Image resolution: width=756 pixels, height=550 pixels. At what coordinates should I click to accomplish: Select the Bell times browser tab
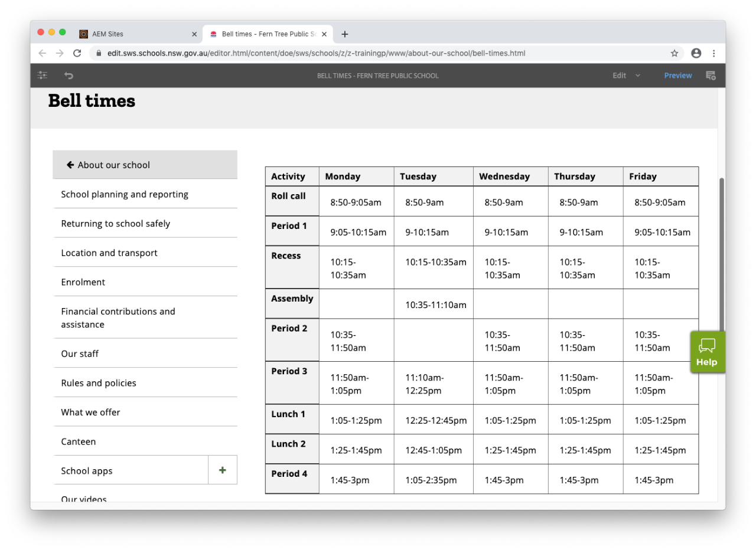tap(269, 34)
